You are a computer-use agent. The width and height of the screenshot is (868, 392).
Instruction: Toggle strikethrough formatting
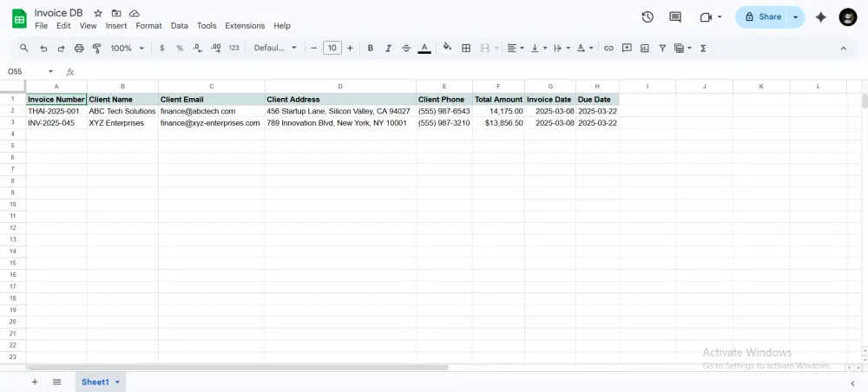(x=406, y=48)
